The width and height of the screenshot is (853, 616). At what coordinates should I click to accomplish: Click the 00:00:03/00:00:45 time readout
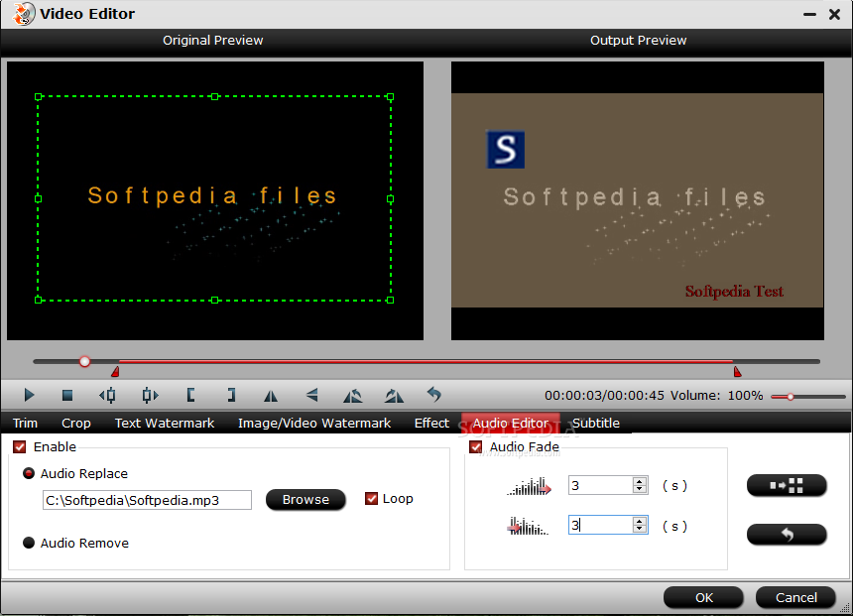coord(604,396)
